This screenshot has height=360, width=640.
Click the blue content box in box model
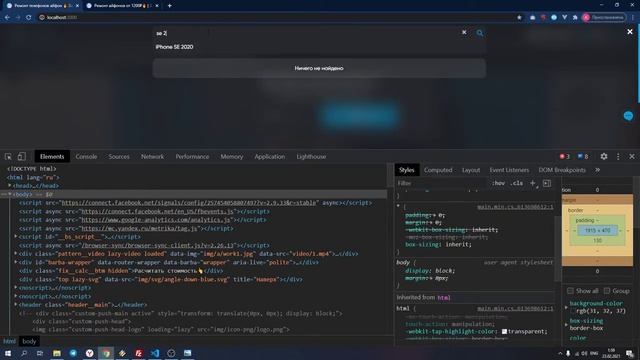597,231
